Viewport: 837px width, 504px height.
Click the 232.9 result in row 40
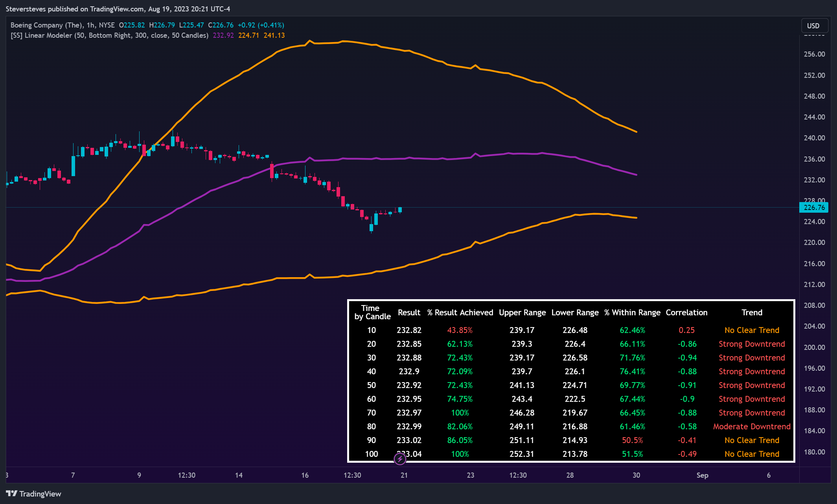point(409,372)
